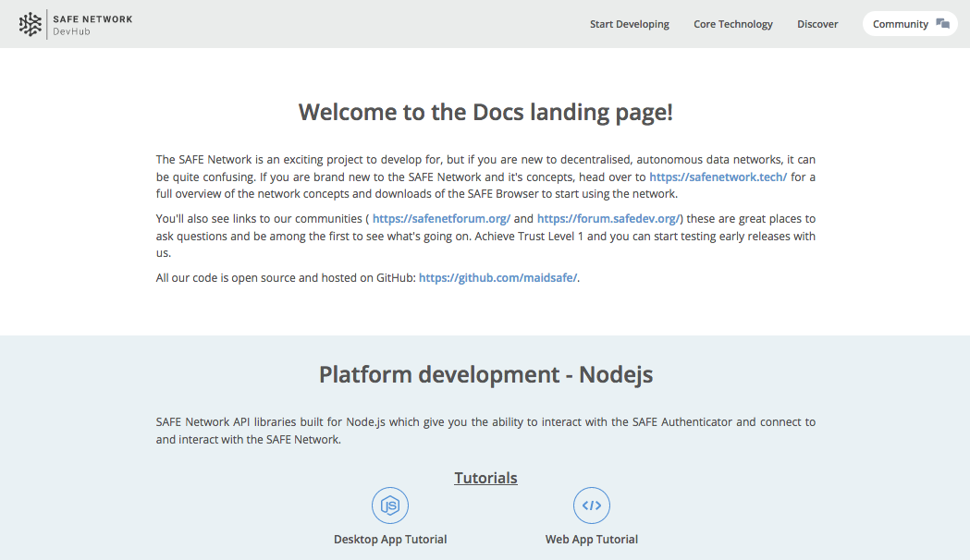Open the Web App Tutorial code icon
This screenshot has height=560, width=970.
click(592, 505)
